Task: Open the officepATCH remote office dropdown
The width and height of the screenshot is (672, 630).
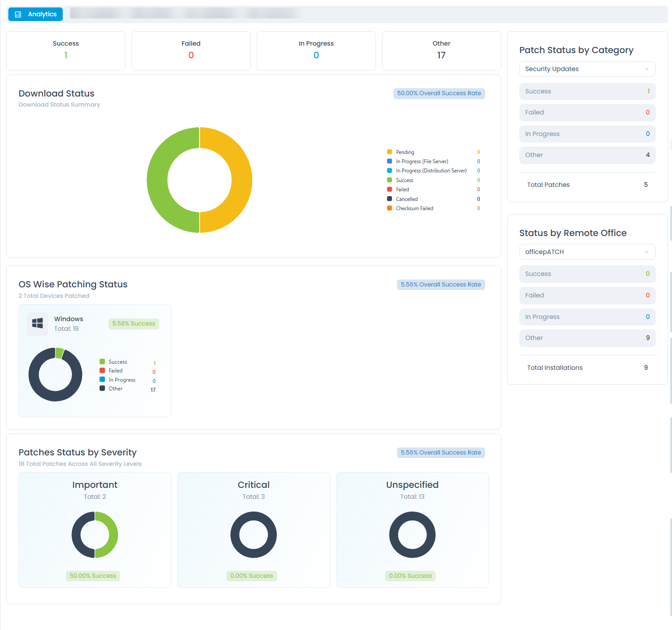Action: pos(587,252)
